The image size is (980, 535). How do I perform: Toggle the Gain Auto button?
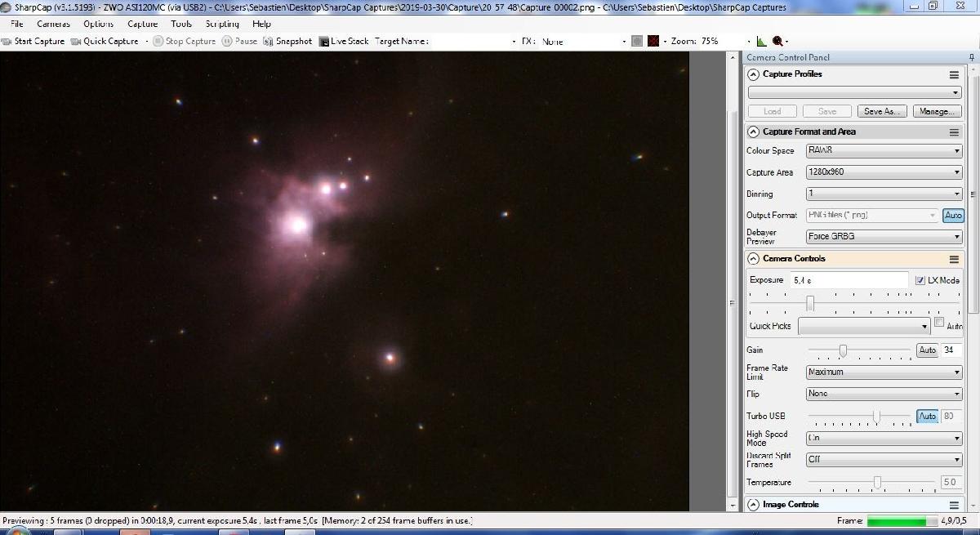(927, 350)
